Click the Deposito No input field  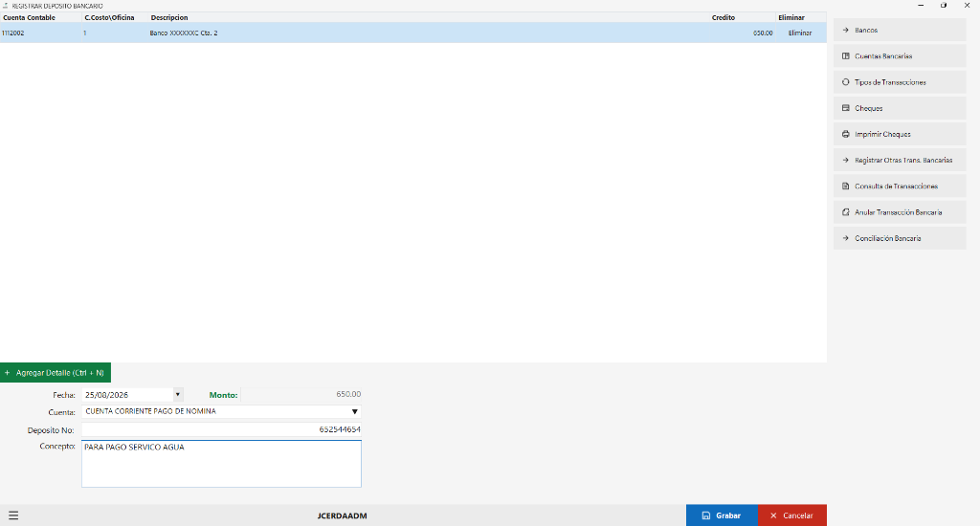[221, 429]
